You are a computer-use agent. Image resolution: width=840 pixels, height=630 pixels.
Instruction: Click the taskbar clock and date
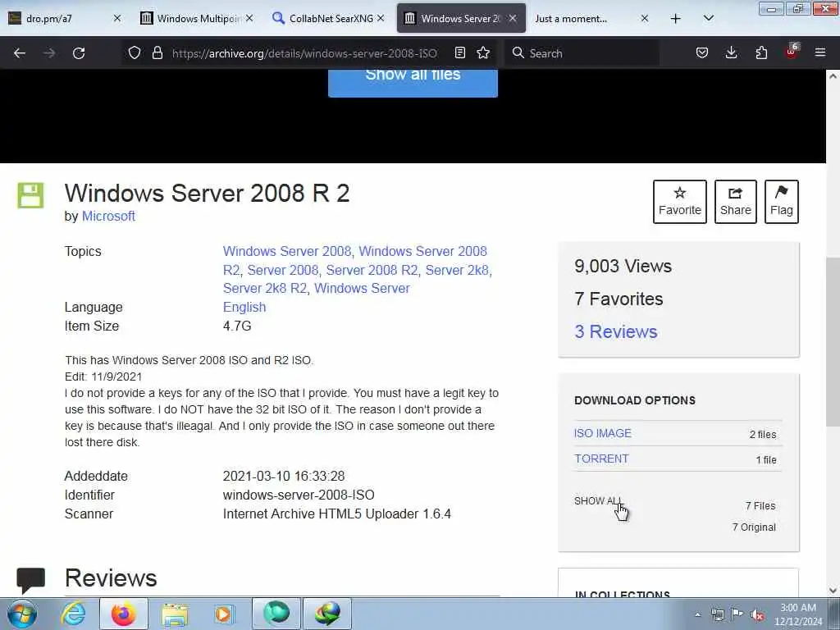[x=797, y=614]
